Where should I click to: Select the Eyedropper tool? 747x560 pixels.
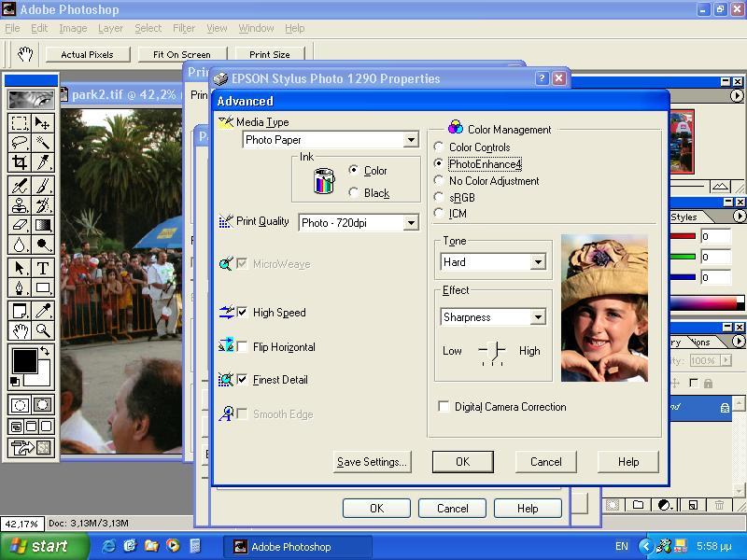42,311
